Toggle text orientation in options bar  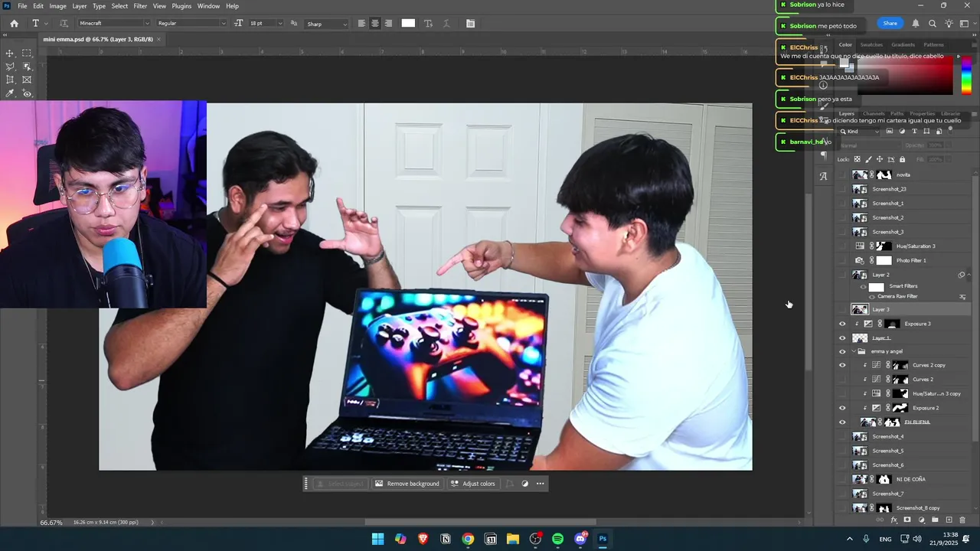[x=64, y=23]
